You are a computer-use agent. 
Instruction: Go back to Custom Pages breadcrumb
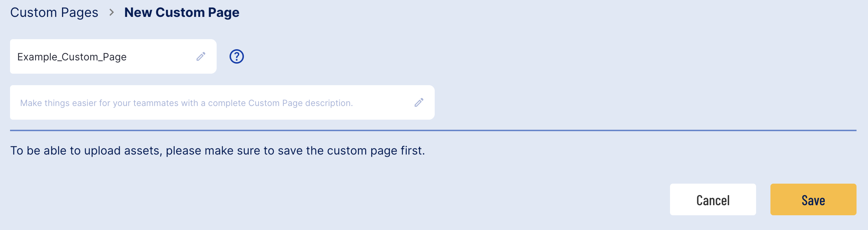click(54, 13)
